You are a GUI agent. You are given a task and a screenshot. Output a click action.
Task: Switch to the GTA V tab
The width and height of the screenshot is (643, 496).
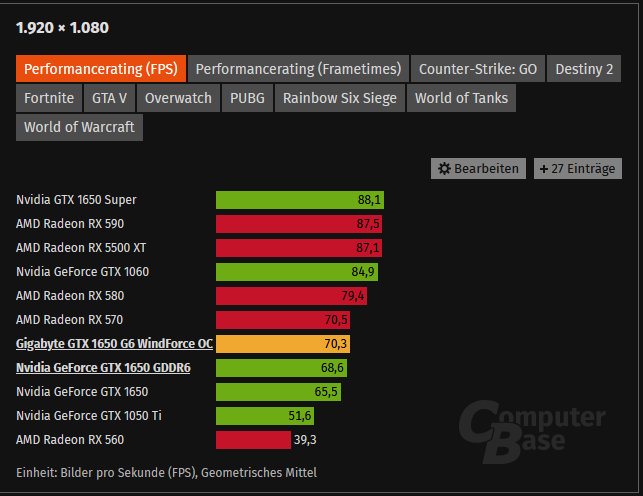109,98
